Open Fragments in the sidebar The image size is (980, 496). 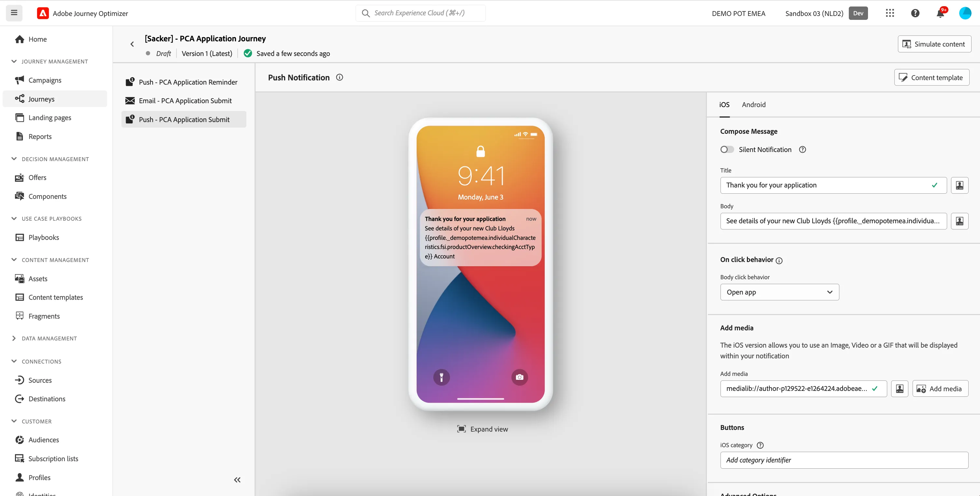[x=44, y=316]
